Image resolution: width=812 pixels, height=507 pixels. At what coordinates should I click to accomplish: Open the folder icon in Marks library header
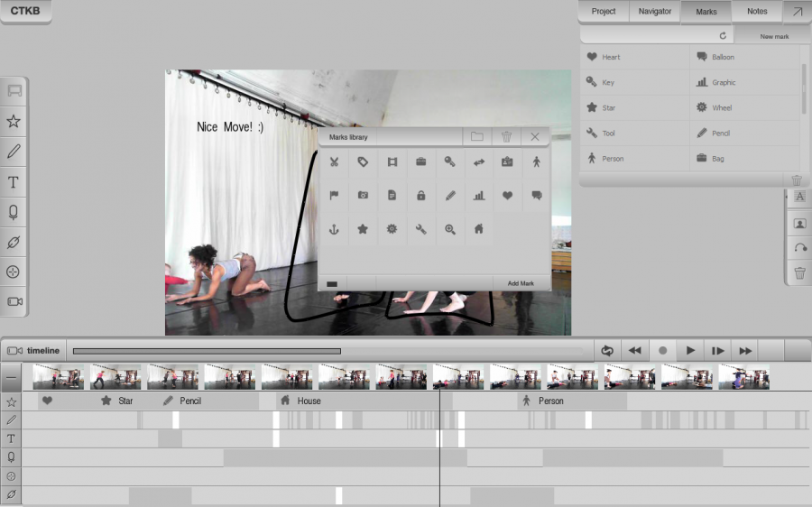[477, 137]
